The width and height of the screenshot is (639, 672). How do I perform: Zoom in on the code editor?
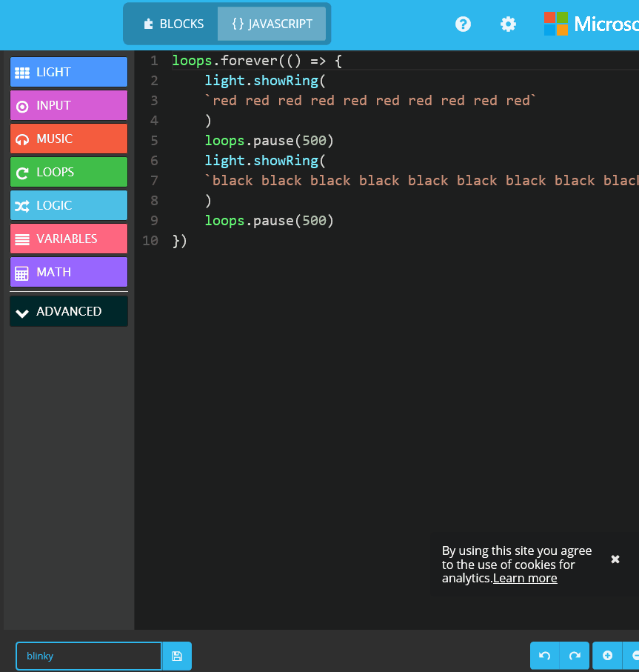607,656
